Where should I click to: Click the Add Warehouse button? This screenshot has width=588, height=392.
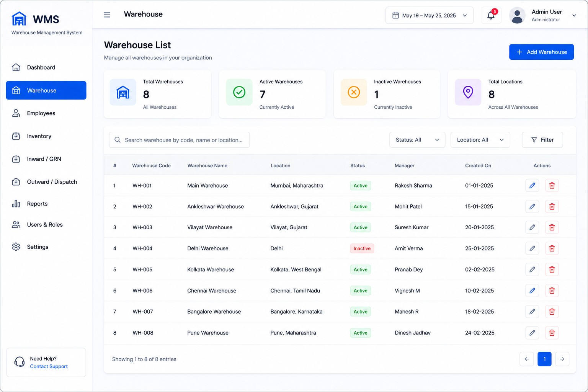[541, 52]
